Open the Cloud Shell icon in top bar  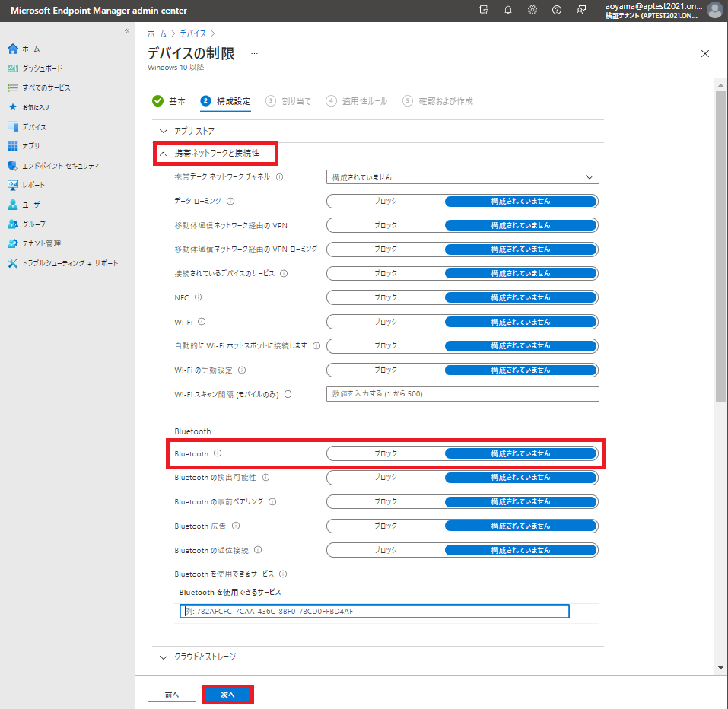[484, 10]
